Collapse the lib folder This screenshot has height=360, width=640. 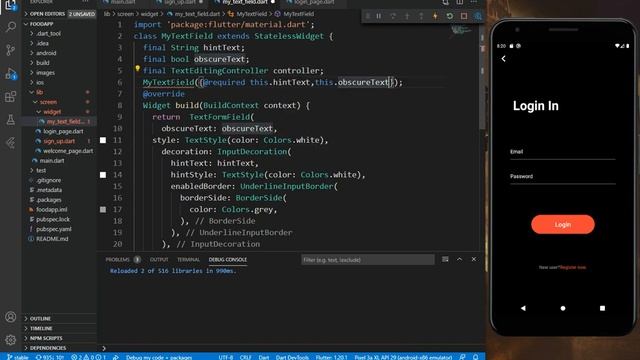point(39,92)
